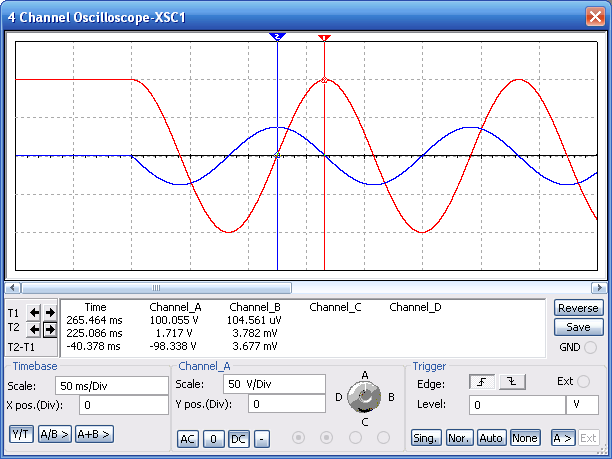Viewport: 612px width, 459px height.
Task: Click the Timebase Scale field
Action: (112, 386)
